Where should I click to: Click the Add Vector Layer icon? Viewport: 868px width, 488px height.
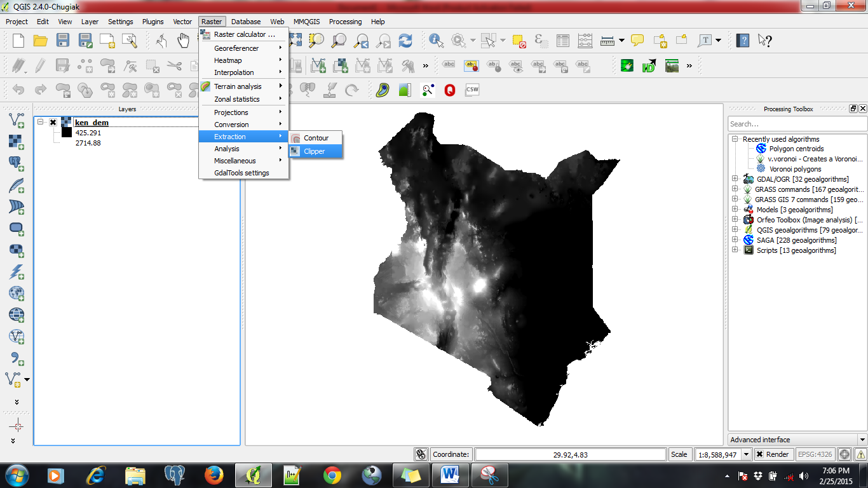17,119
